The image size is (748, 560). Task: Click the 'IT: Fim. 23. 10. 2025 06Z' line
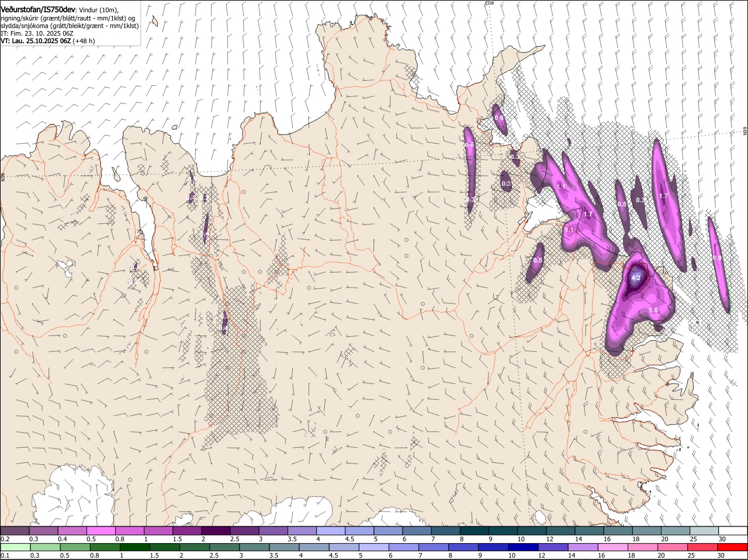(x=37, y=33)
